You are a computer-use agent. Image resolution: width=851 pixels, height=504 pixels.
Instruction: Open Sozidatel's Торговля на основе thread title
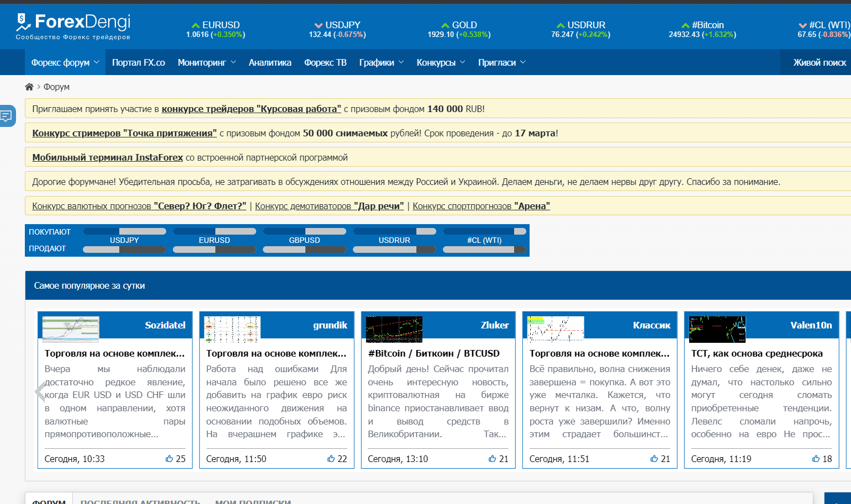pyautogui.click(x=115, y=353)
